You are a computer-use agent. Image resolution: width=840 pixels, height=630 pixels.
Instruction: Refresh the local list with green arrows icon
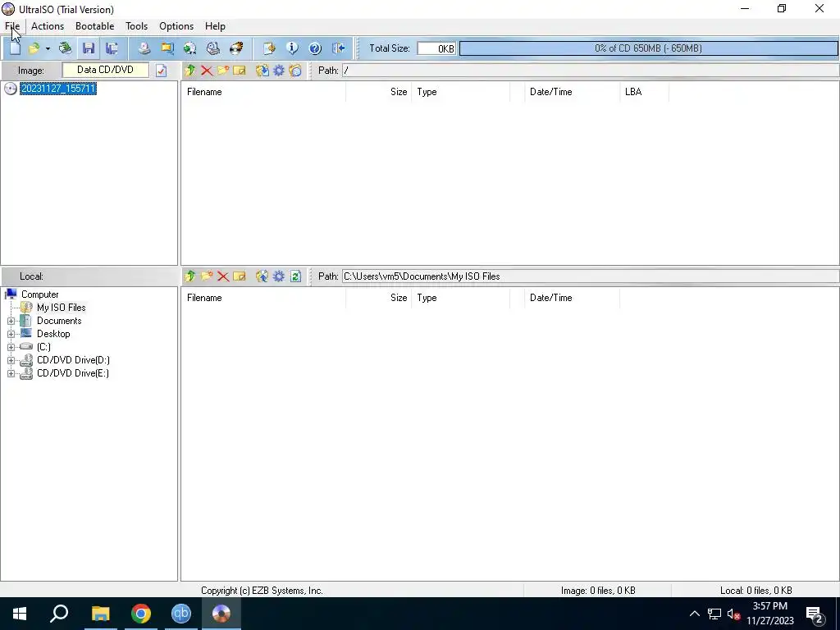[295, 276]
